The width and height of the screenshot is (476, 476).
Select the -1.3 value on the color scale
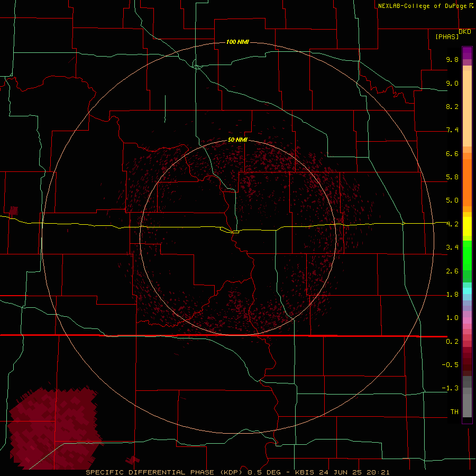[x=450, y=388]
